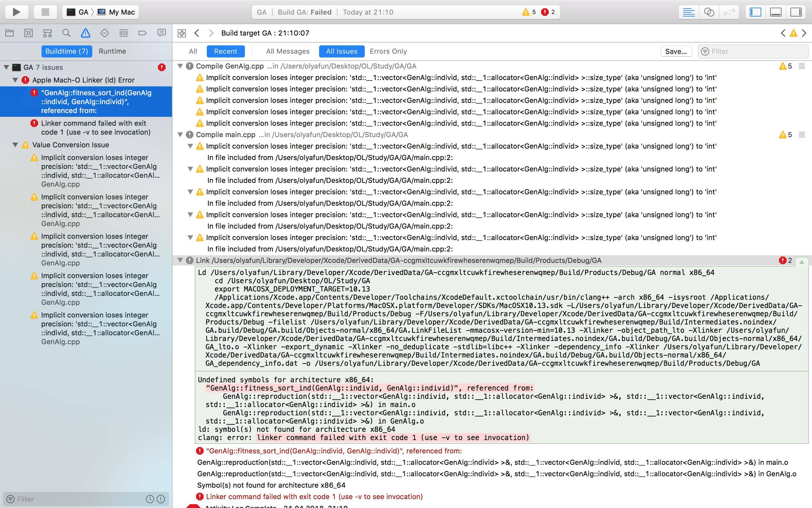Click Symbol(s) not found for architecture line
This screenshot has height=508, width=812.
271,485
